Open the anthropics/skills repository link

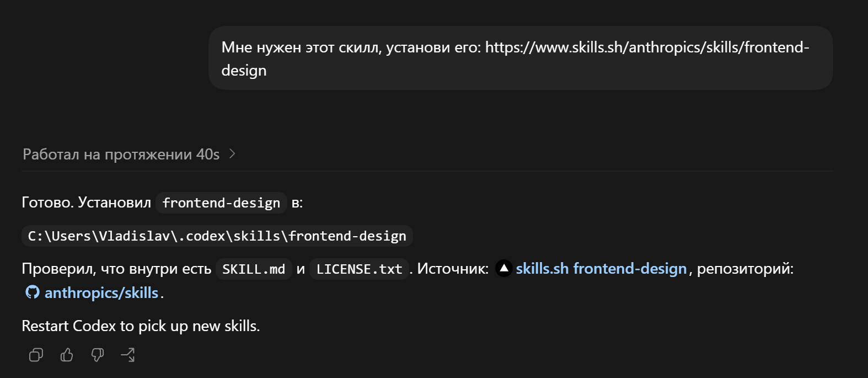[x=101, y=292]
